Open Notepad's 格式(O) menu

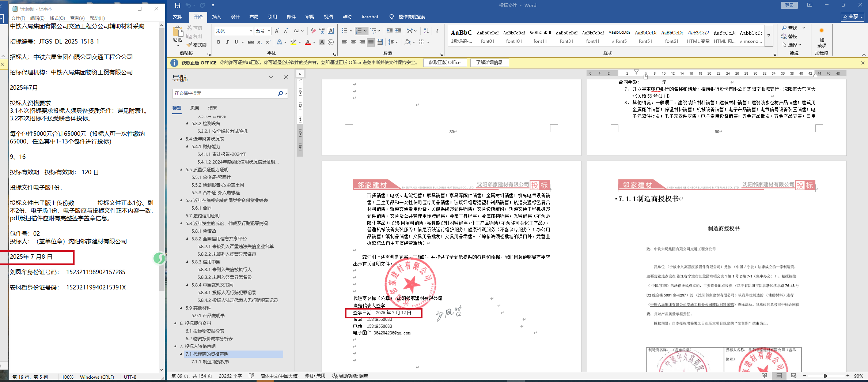57,18
